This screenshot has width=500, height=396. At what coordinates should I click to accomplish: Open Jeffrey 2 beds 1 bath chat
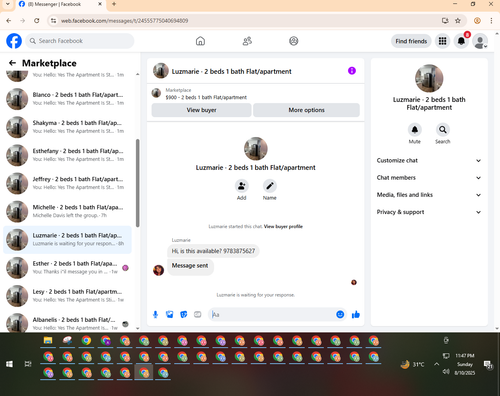click(67, 183)
